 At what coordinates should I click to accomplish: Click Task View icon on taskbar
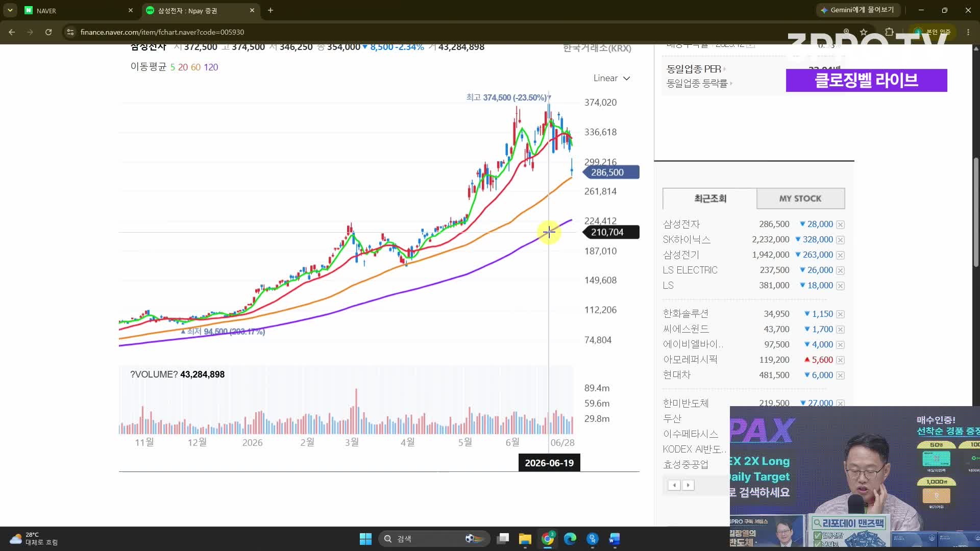(x=503, y=539)
